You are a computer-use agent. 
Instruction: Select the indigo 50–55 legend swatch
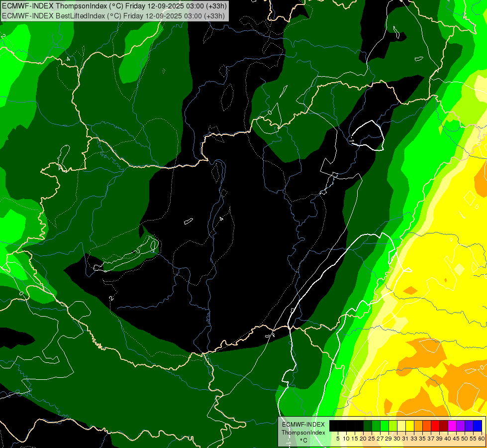point(469,426)
